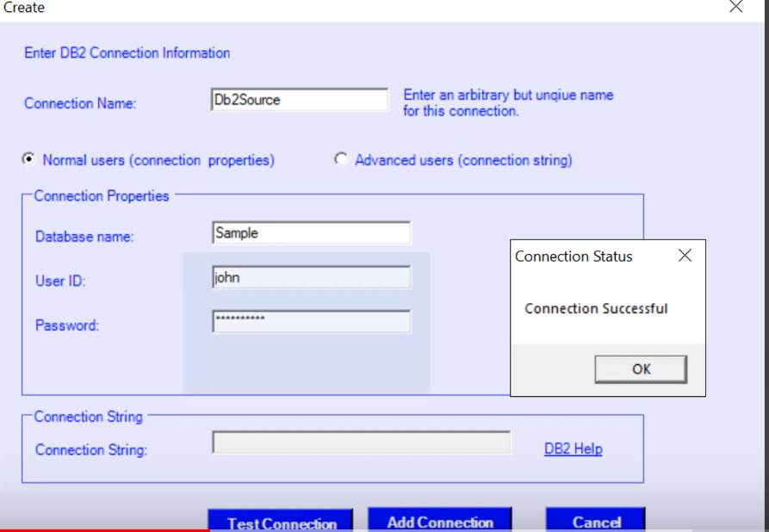Click the Connection Properties group label

pyautogui.click(x=102, y=195)
